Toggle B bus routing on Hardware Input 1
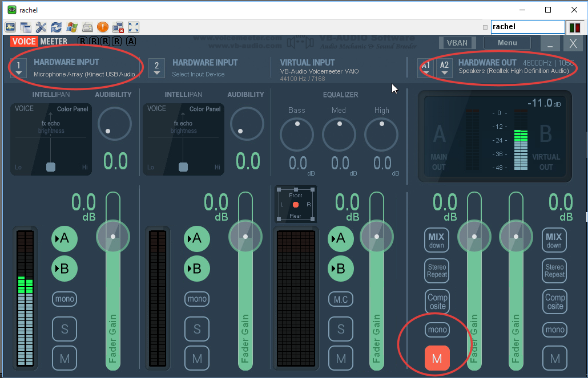588x378 pixels. (65, 268)
